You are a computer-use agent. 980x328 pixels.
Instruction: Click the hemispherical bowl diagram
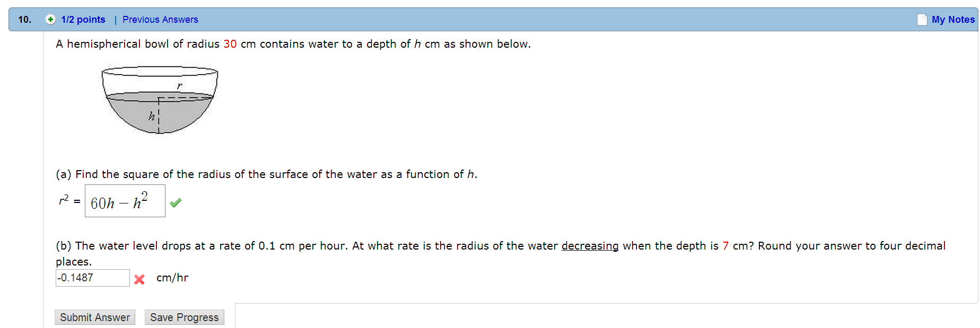pos(158,101)
